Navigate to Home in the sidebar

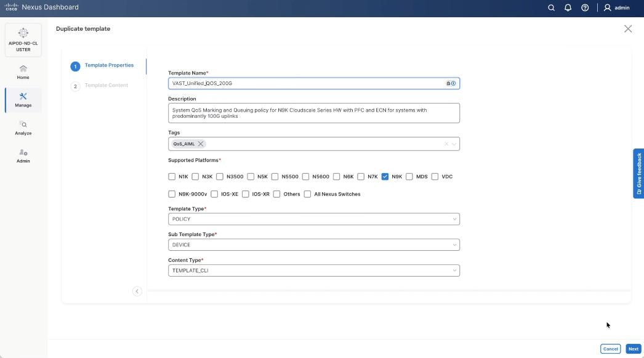23,73
